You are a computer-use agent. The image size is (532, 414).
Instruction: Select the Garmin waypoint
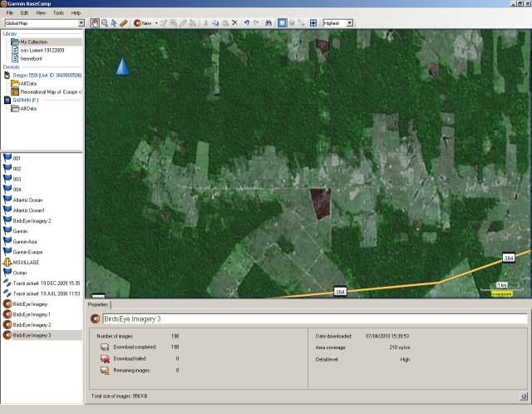[20, 231]
